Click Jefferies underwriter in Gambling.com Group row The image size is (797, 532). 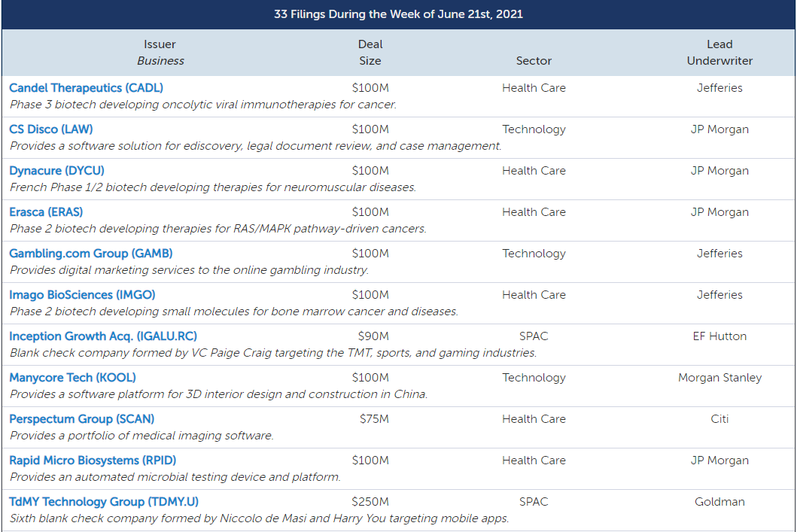719,254
